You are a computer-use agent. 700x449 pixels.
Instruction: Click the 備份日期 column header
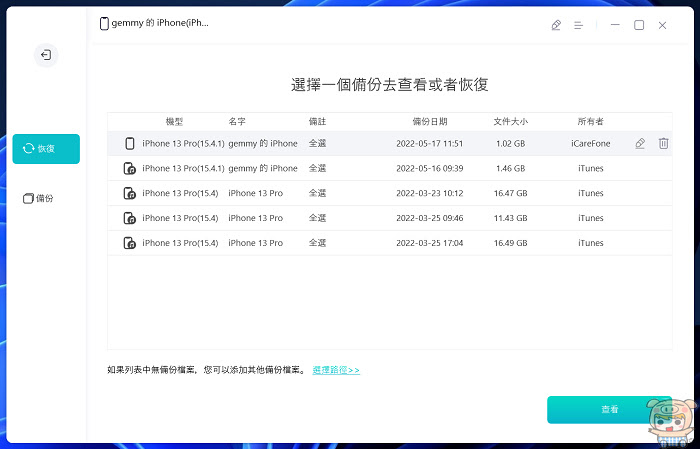[430, 121]
